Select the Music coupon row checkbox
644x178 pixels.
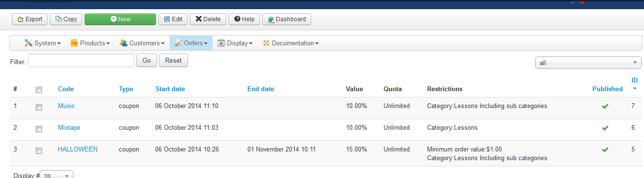click(39, 107)
